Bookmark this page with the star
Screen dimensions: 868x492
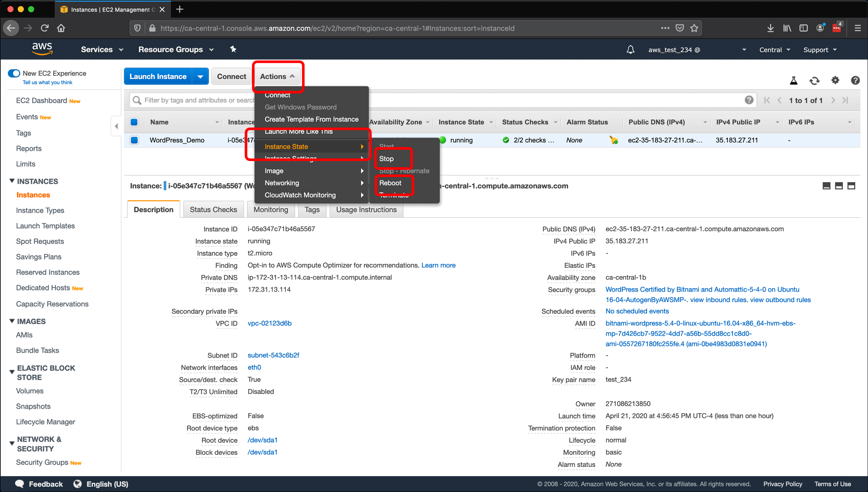[694, 28]
